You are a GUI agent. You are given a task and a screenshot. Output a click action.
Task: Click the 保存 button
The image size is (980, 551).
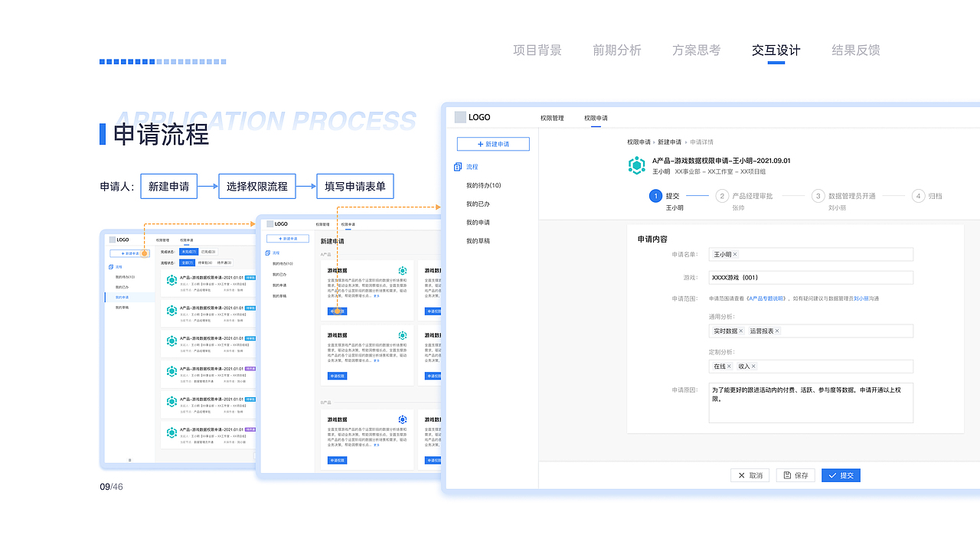tap(795, 475)
